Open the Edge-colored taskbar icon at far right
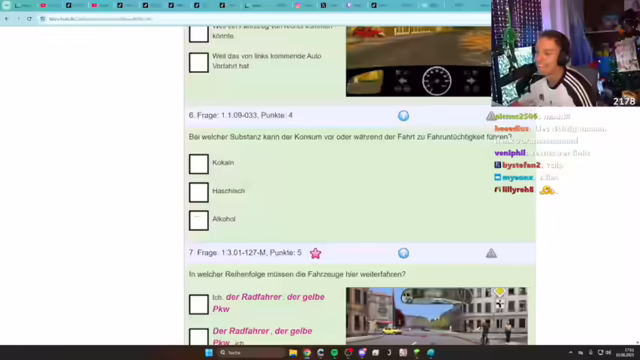The image size is (640, 360). pyautogui.click(x=431, y=353)
